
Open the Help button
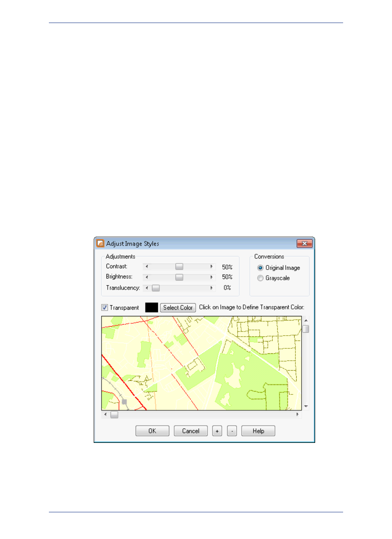click(258, 431)
